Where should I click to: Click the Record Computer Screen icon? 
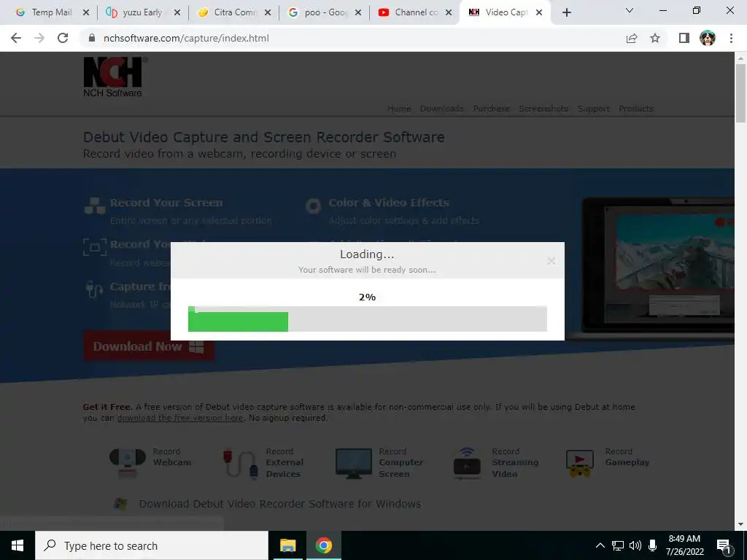pos(354,463)
